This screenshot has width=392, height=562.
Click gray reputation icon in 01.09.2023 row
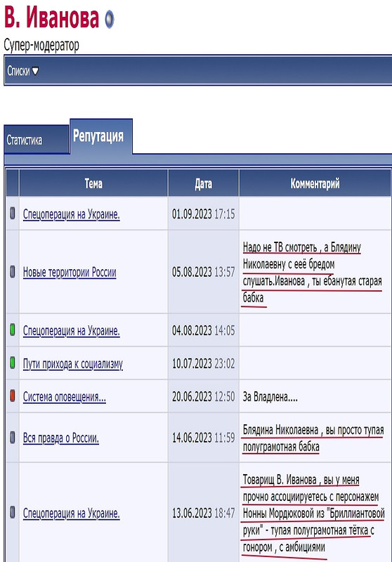(13, 214)
